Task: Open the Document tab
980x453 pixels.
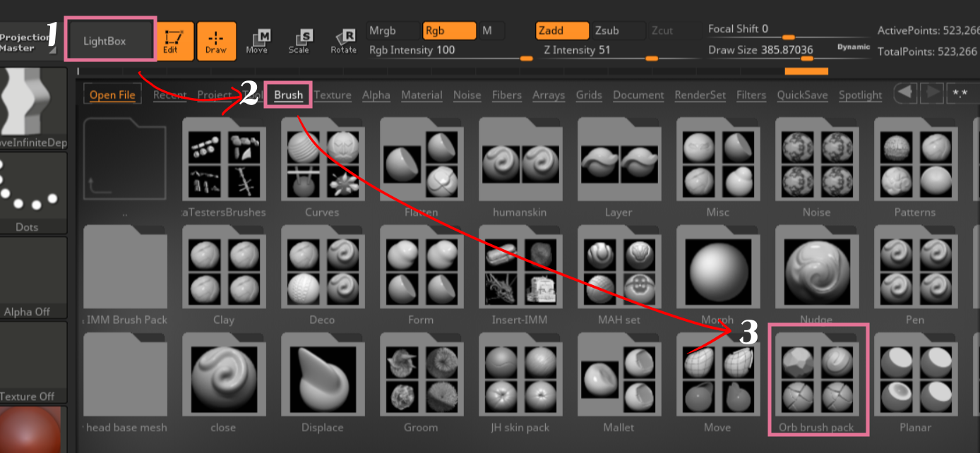Action: click(x=638, y=95)
